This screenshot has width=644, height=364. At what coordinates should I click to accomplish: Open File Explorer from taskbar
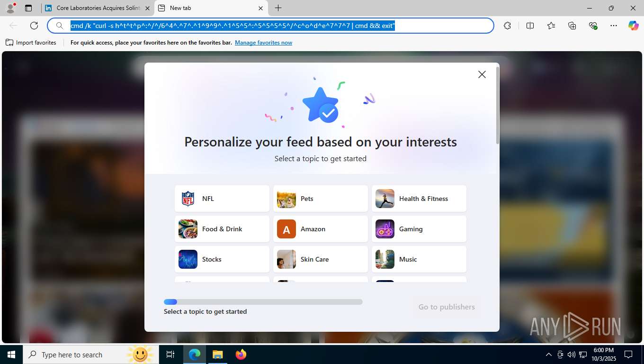[217, 355]
